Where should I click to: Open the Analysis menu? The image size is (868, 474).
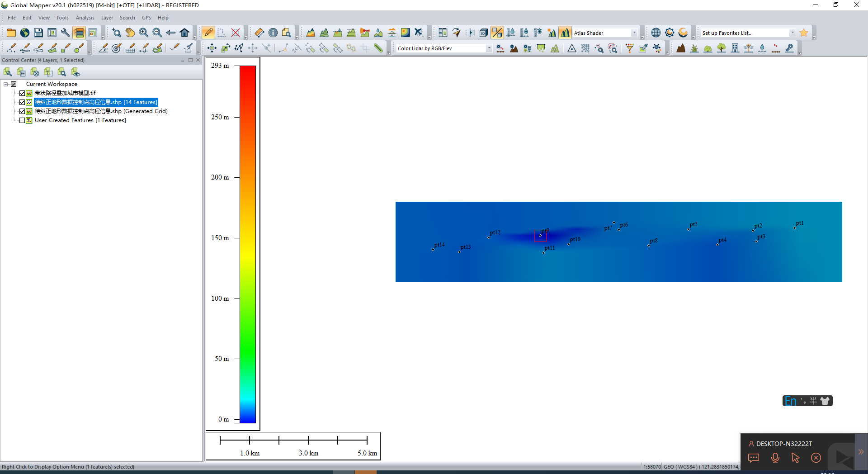[85, 18]
